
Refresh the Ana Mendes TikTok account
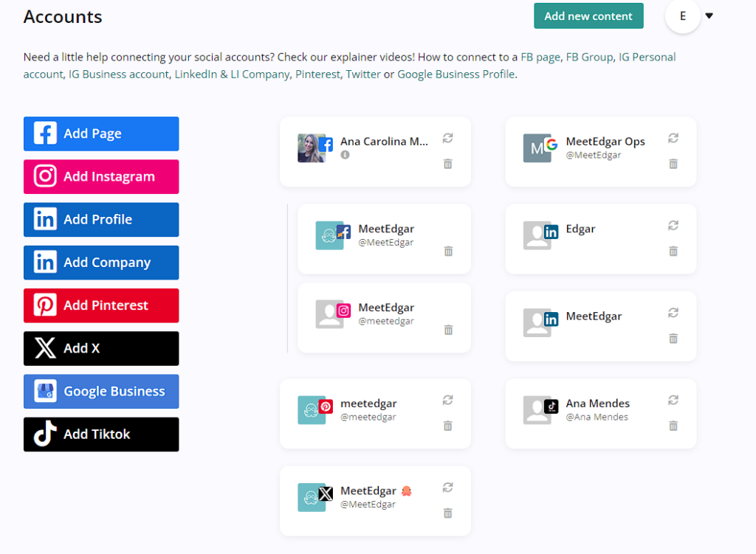[673, 401]
